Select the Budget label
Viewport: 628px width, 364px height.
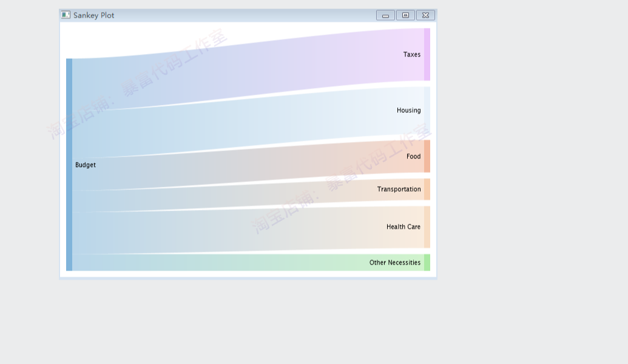point(86,165)
